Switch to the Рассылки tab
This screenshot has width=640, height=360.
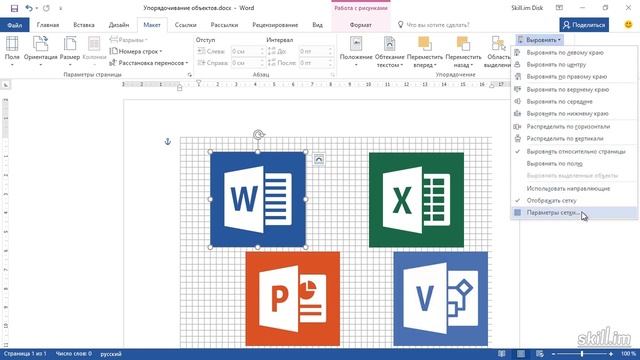tap(224, 25)
